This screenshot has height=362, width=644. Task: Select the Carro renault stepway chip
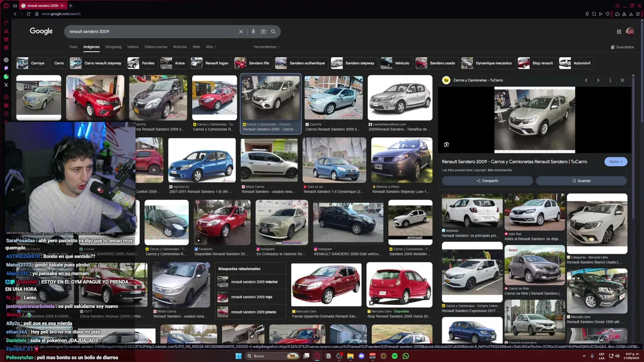click(96, 63)
